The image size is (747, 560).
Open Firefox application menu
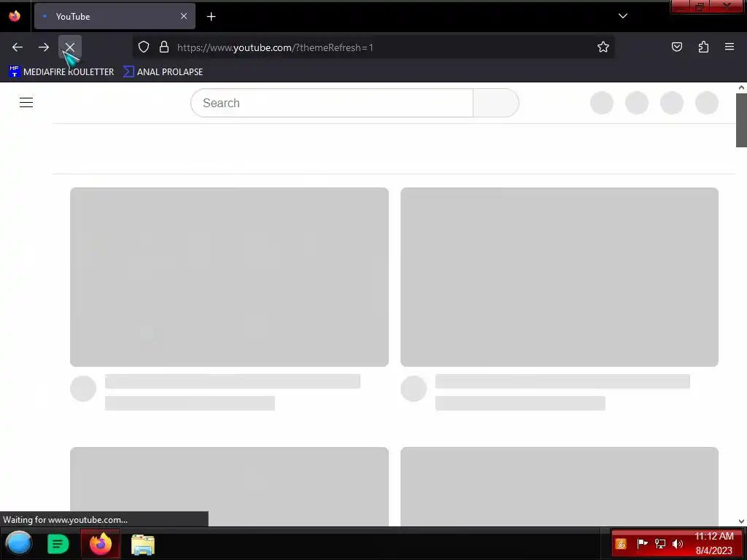729,47
